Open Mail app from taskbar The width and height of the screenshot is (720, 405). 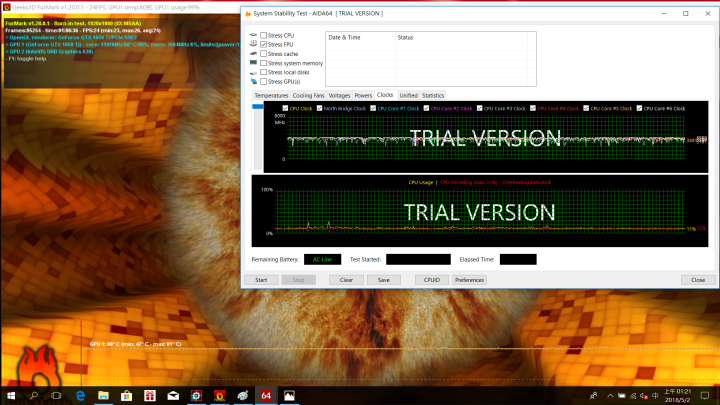pyautogui.click(x=173, y=395)
